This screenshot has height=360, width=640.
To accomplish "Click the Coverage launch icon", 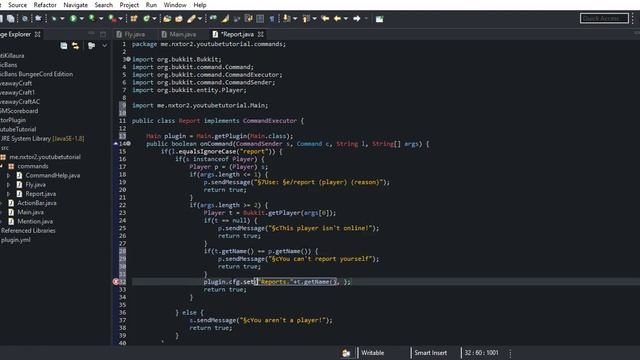I will tap(92, 19).
